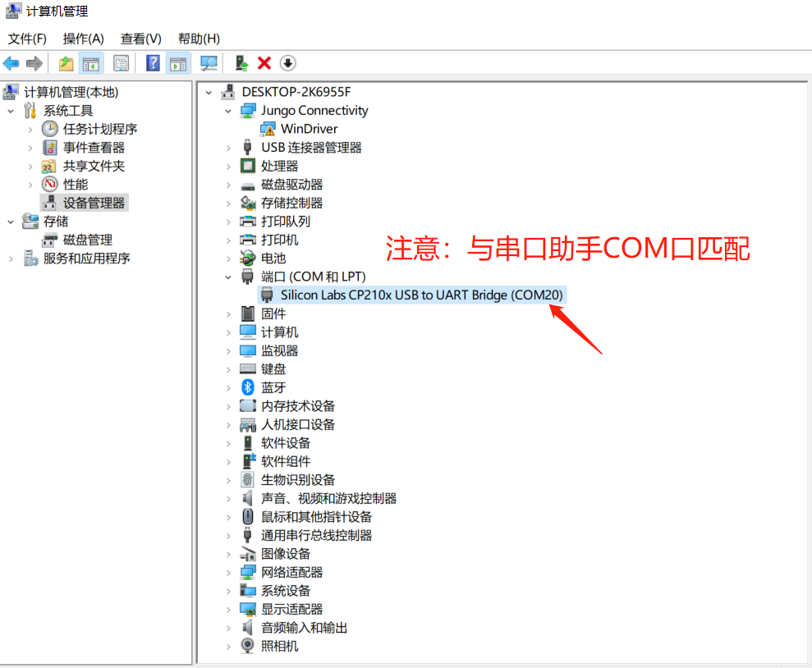Screen dimensions: 812x668
Task: Select 磁盘管理 in the left tree
Action: (88, 240)
